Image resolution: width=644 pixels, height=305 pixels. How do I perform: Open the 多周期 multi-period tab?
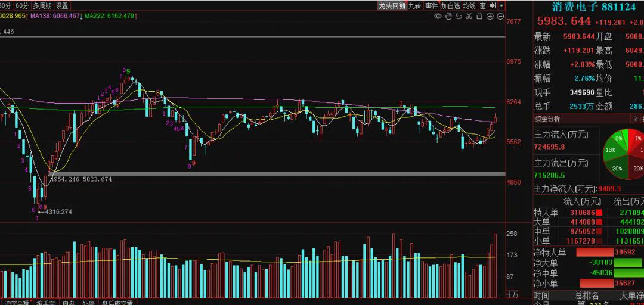point(42,6)
